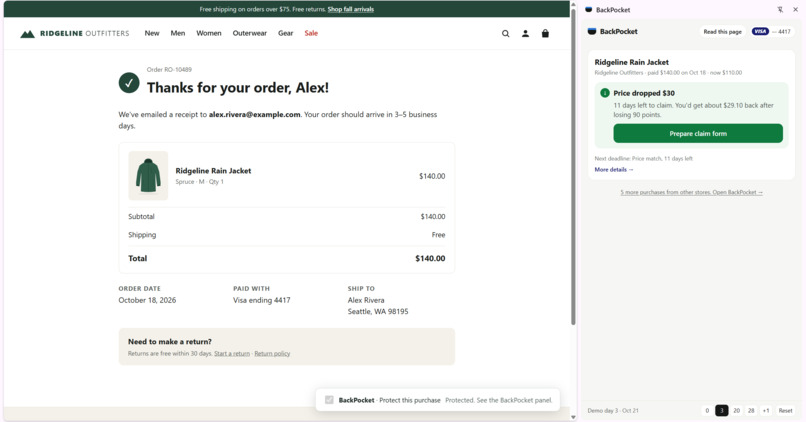This screenshot has height=422, width=806.
Task: Click the Read this page button
Action: pos(722,31)
